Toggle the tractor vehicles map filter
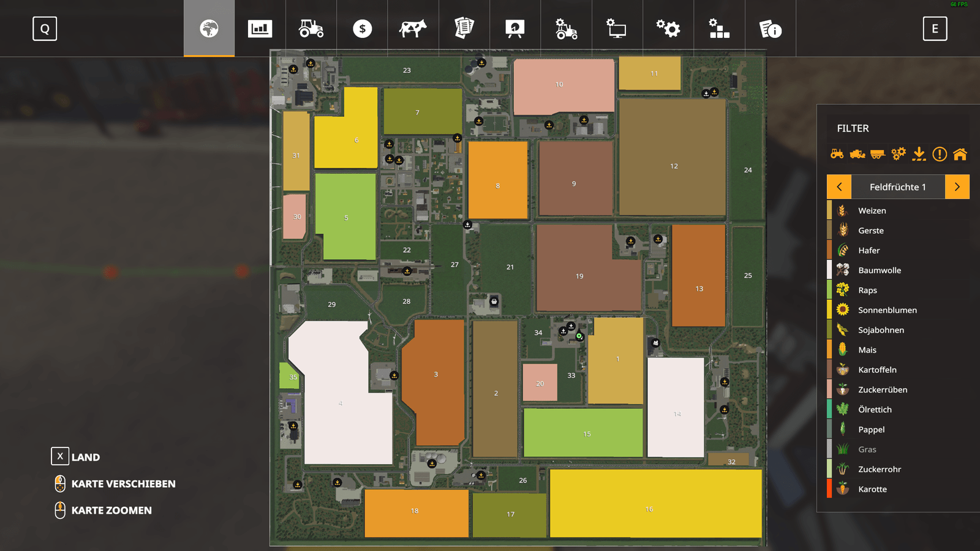The width and height of the screenshot is (980, 551). 837,154
